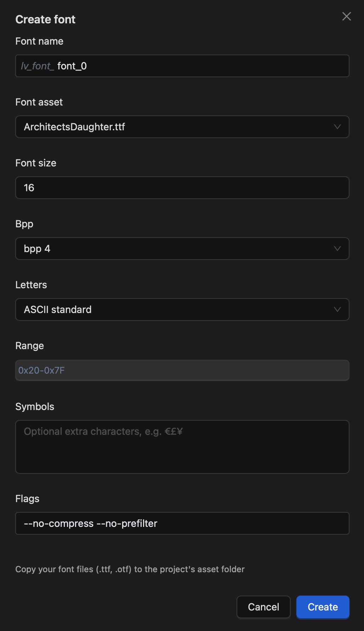This screenshot has height=631, width=364.
Task: Cancel font creation
Action: point(263,607)
